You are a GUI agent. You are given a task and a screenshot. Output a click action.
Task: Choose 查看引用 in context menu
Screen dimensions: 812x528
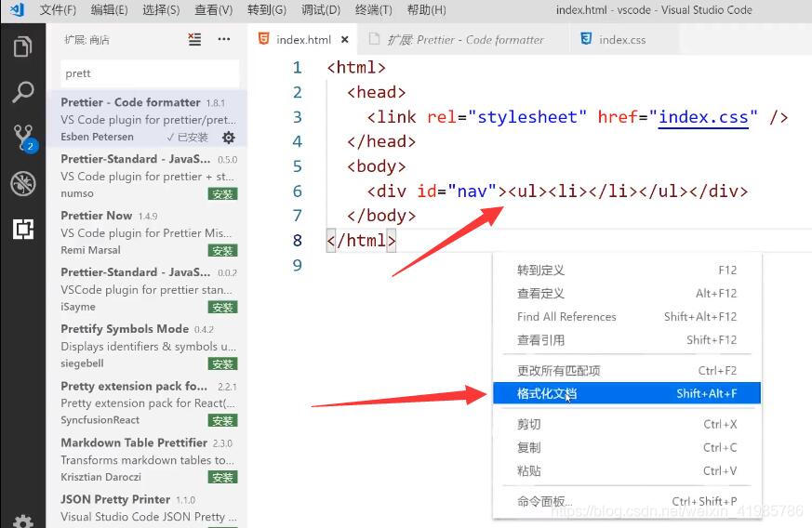tap(627, 340)
